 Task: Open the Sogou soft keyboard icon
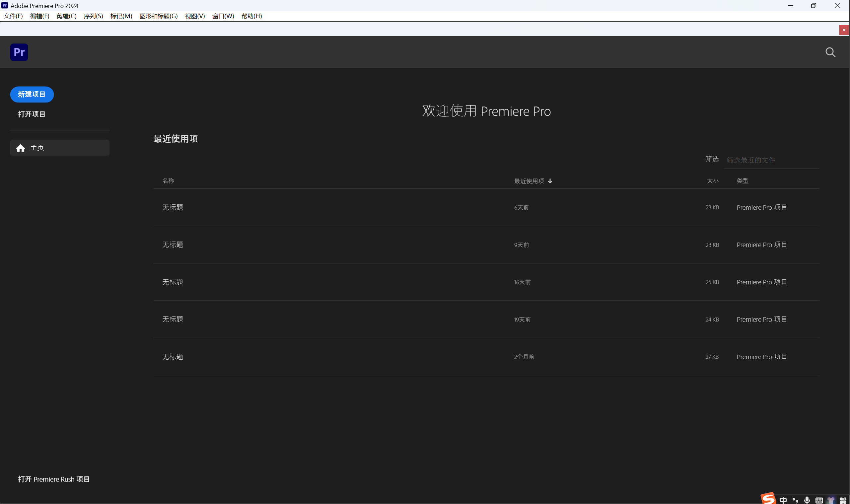tap(819, 500)
